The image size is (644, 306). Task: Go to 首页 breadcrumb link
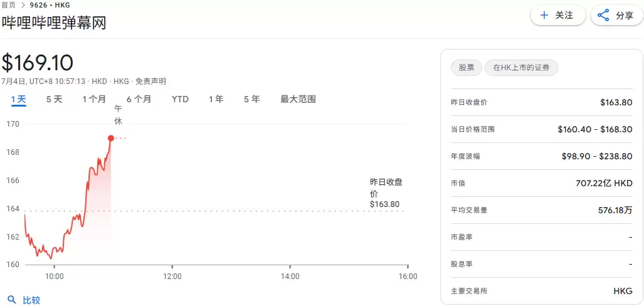(x=9, y=5)
